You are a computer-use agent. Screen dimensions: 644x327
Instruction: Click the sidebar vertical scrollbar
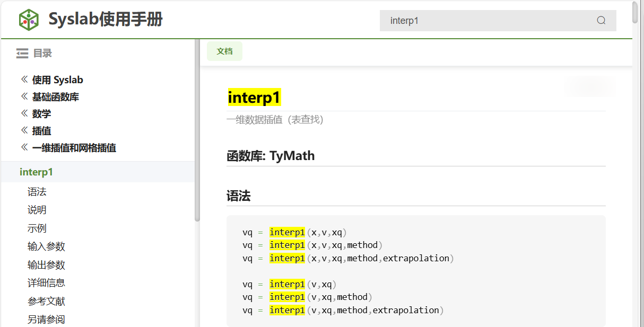(197, 132)
